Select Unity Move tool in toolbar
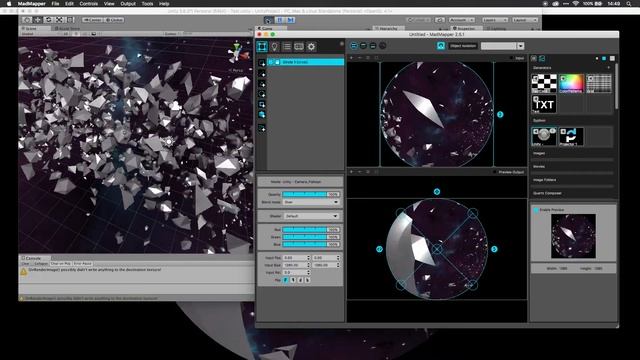Viewport: 640px width, 360px height. (38, 20)
